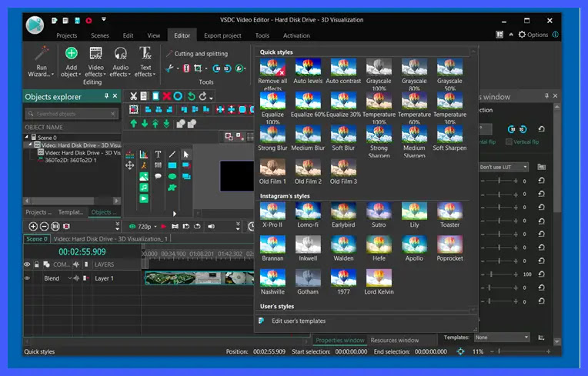Viewport: 588px width, 376px height.
Task: Click the red record icon in title bar
Action: point(89,21)
